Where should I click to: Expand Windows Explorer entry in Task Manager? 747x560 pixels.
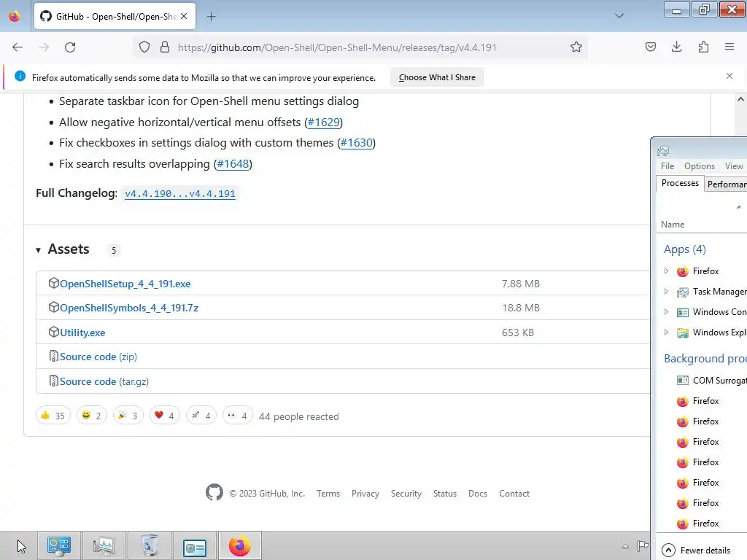point(667,332)
